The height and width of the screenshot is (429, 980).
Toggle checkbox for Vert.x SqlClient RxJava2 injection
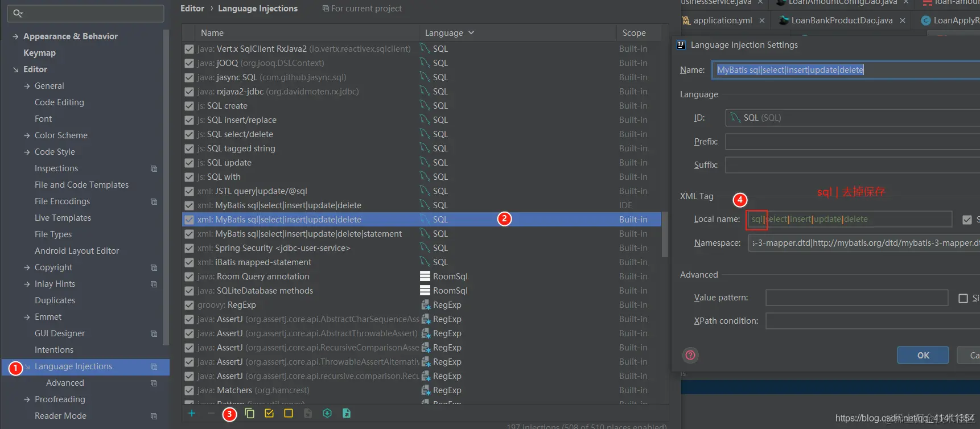click(x=190, y=49)
